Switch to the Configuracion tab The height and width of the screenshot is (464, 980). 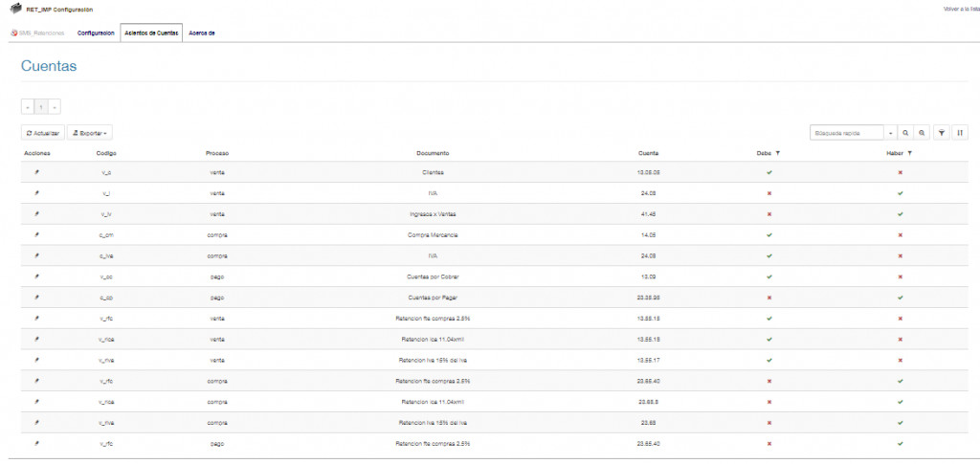tap(96, 33)
